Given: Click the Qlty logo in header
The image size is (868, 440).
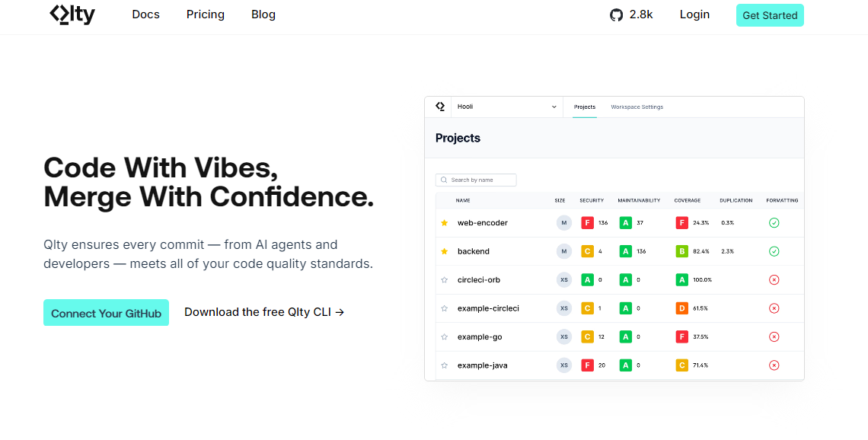Looking at the screenshot, I should point(72,14).
